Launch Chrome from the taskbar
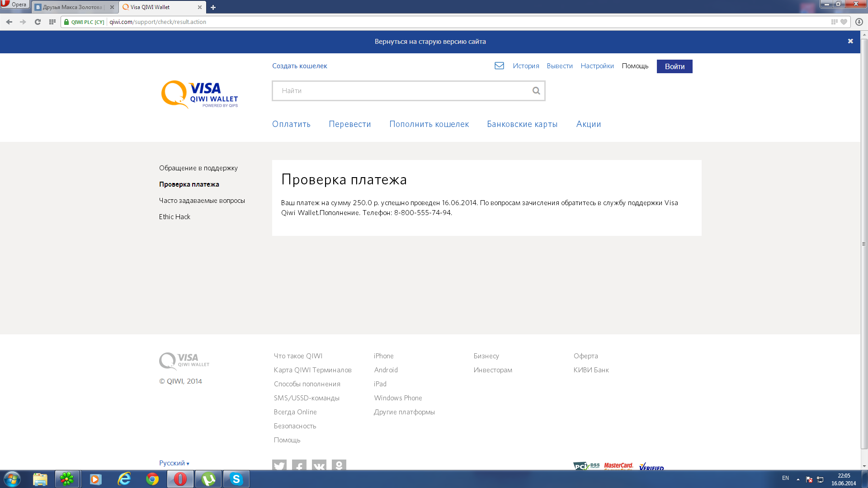 [152, 479]
